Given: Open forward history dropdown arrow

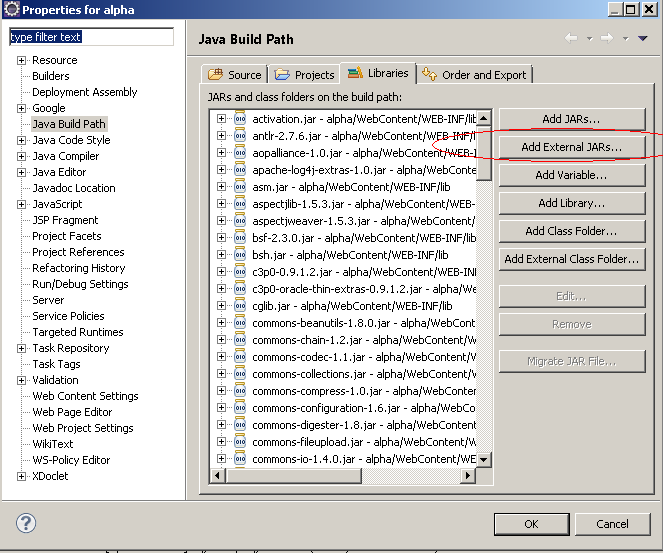Looking at the screenshot, I should tap(626, 39).
